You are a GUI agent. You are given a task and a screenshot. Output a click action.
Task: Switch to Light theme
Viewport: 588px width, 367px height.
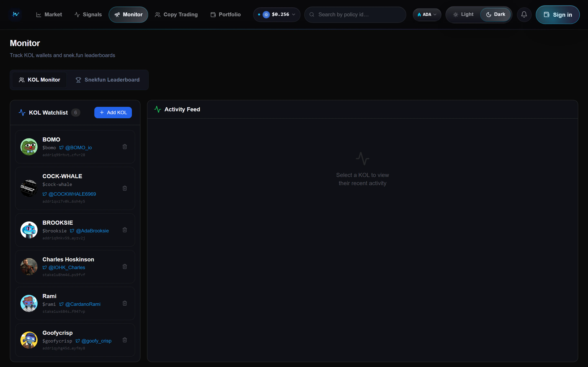click(x=463, y=14)
